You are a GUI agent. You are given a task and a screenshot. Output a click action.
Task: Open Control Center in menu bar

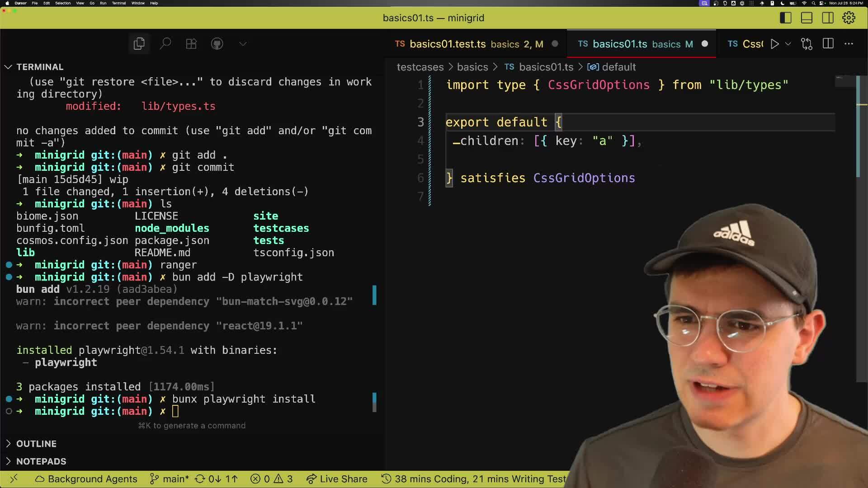822,3
